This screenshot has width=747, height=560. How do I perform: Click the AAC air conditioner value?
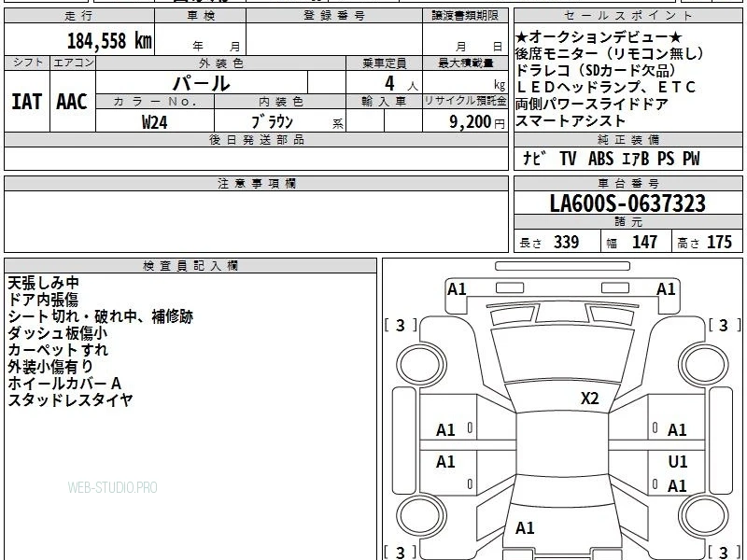click(x=72, y=102)
